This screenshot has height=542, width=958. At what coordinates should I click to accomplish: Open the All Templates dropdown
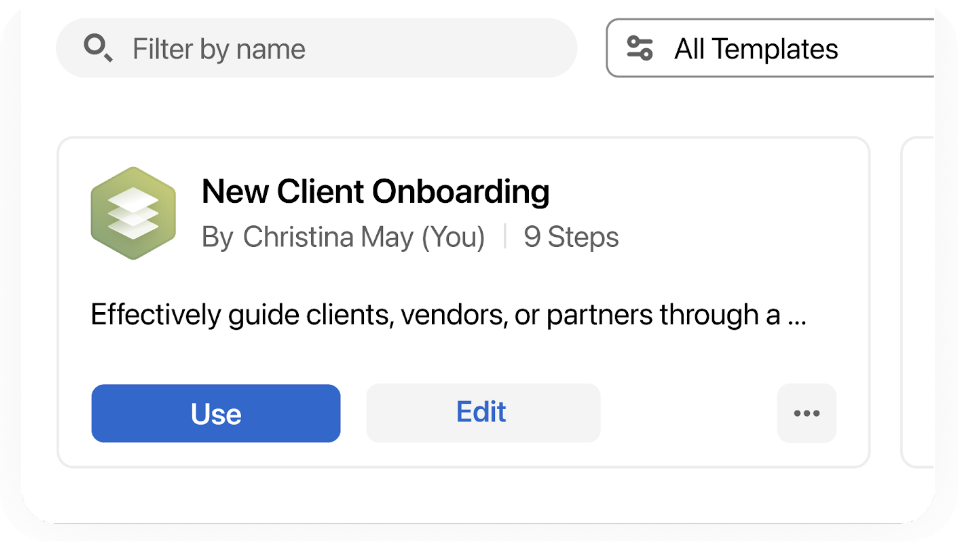[x=770, y=48]
